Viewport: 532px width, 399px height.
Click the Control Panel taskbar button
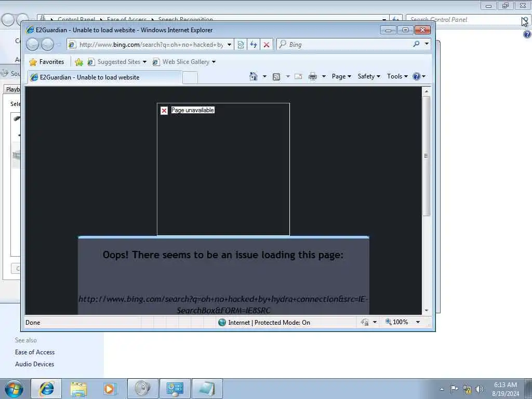175,389
